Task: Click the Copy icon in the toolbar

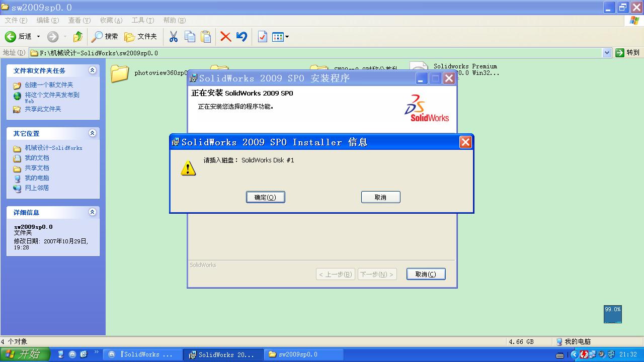Action: click(190, 37)
